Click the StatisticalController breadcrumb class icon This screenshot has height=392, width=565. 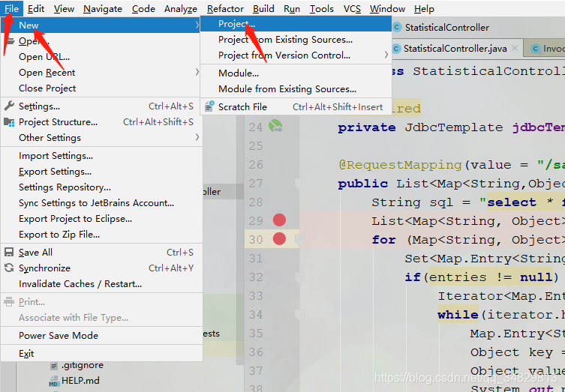(x=397, y=27)
